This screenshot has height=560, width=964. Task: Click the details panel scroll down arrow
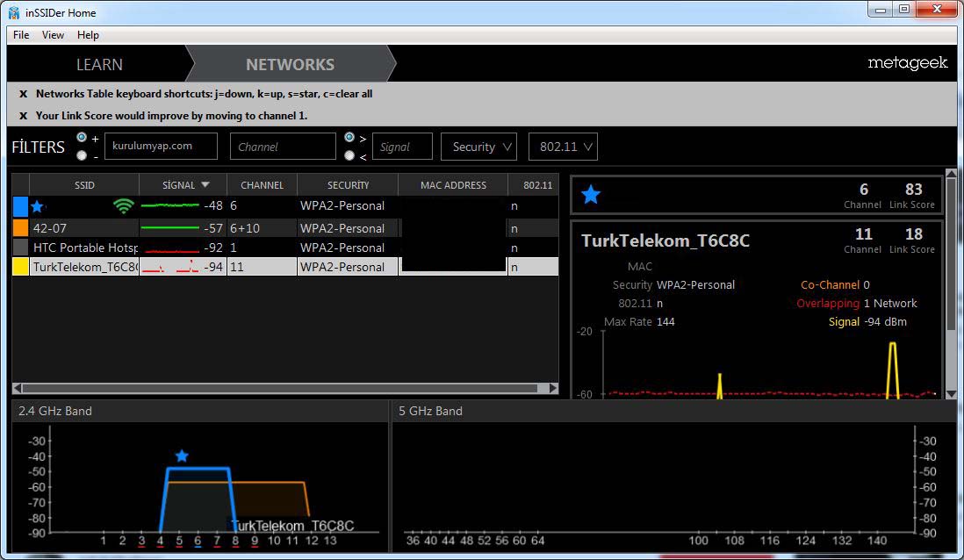coord(951,394)
